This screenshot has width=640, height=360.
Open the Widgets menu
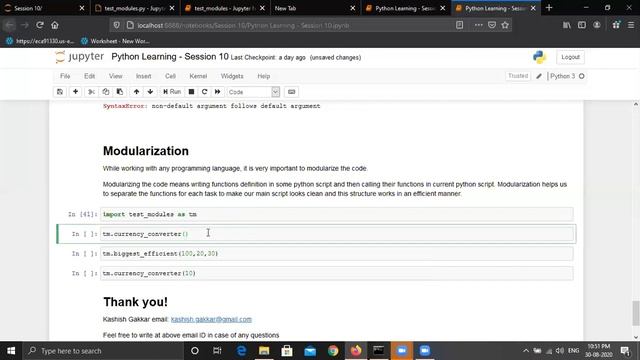[x=232, y=76]
